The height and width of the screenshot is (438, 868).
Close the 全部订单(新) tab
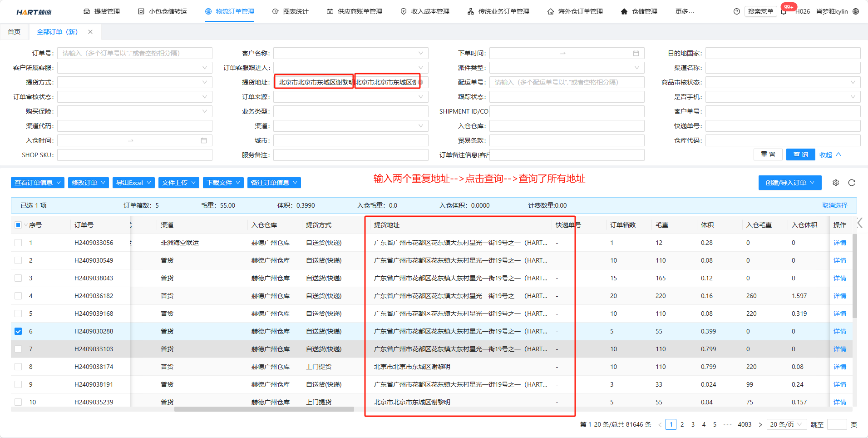click(x=90, y=32)
